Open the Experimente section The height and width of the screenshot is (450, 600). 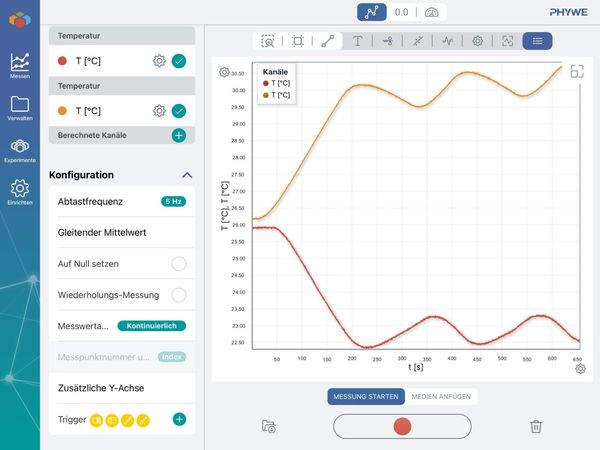tap(20, 151)
